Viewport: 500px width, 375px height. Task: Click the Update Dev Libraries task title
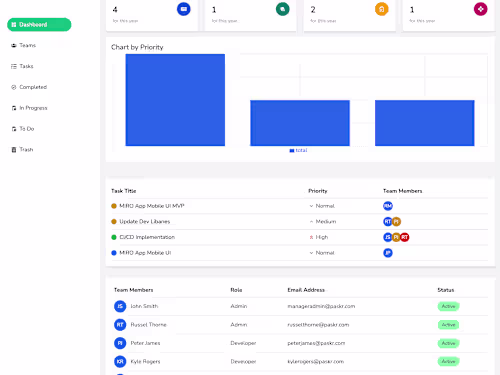[145, 222]
